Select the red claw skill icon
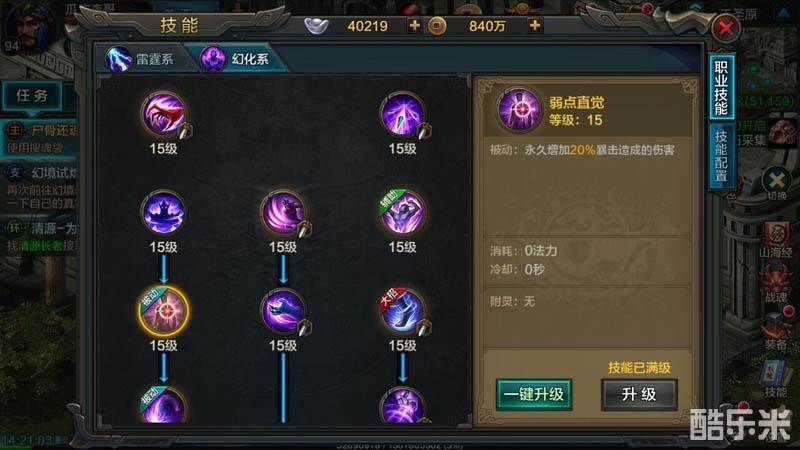 (163, 114)
